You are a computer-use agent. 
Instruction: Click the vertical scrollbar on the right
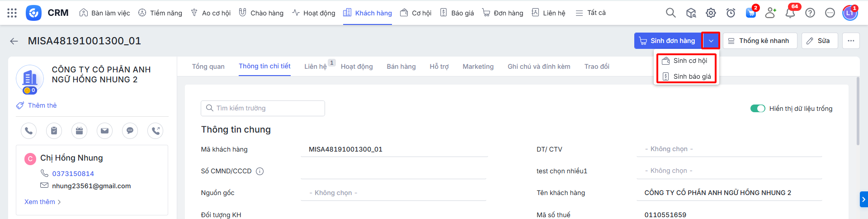coord(858,111)
